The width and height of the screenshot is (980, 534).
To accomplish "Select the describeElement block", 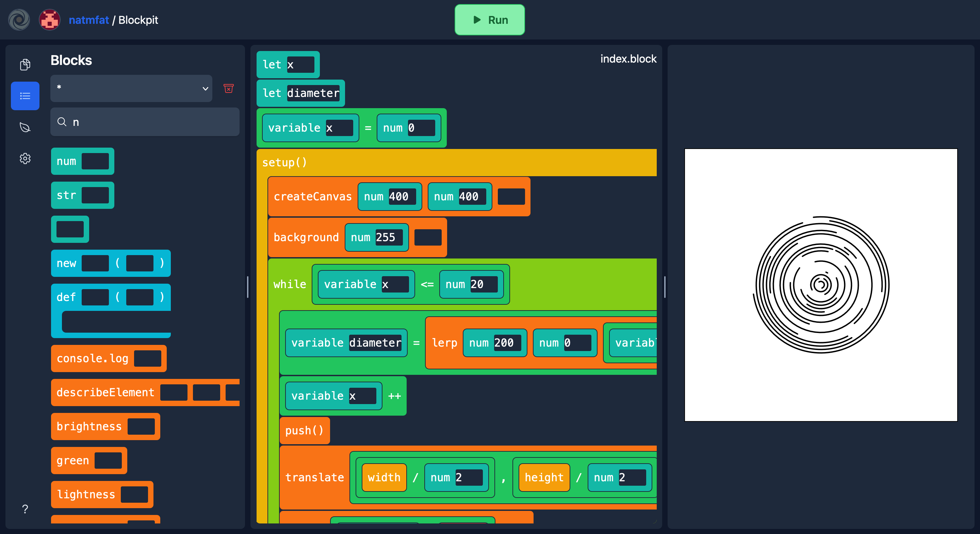I will 145,392.
